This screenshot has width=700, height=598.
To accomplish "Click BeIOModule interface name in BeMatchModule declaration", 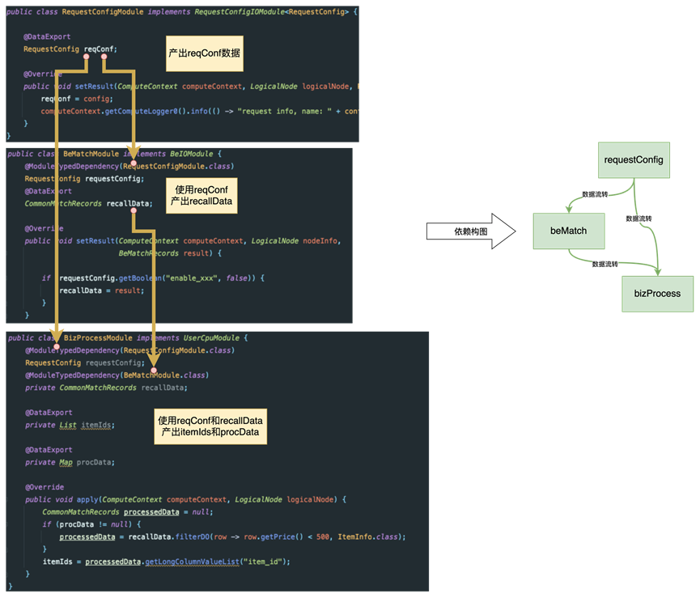I will click(x=189, y=153).
